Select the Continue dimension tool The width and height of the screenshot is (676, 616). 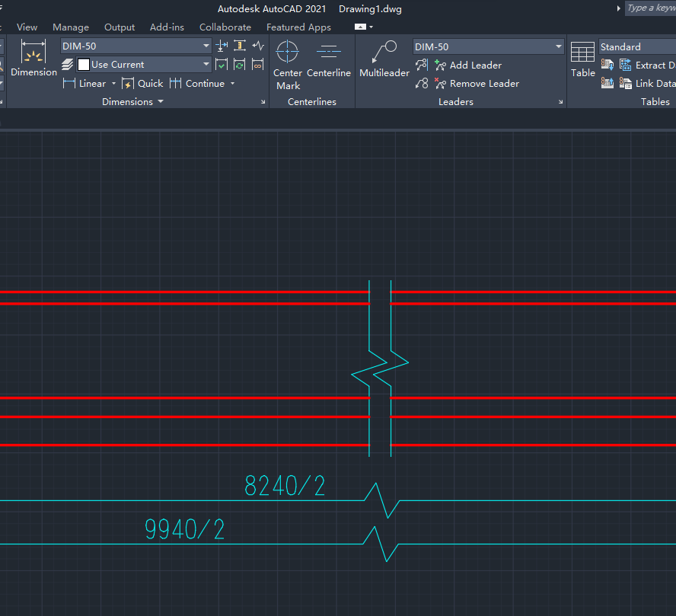pos(199,83)
